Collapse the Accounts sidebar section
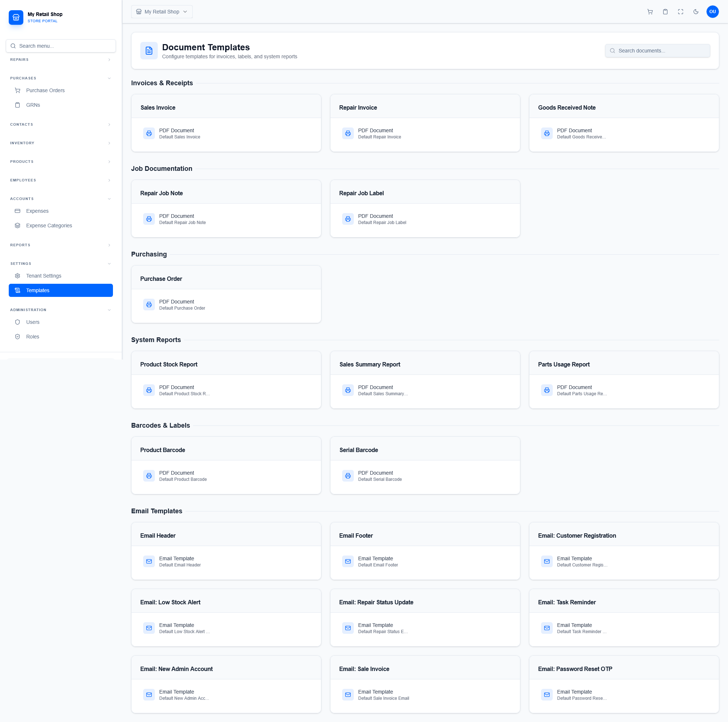Image resolution: width=728 pixels, height=722 pixels. point(60,199)
